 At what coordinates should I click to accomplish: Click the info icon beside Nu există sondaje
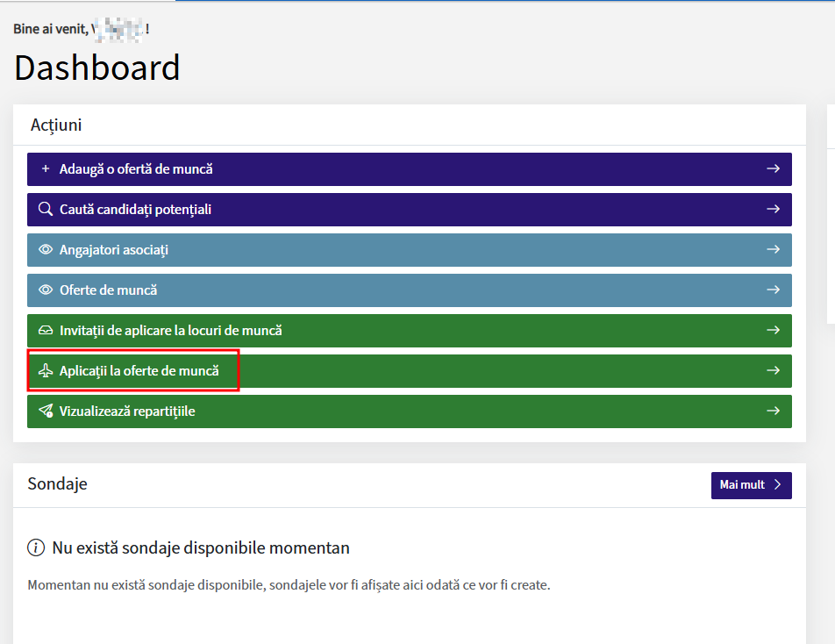tap(36, 548)
